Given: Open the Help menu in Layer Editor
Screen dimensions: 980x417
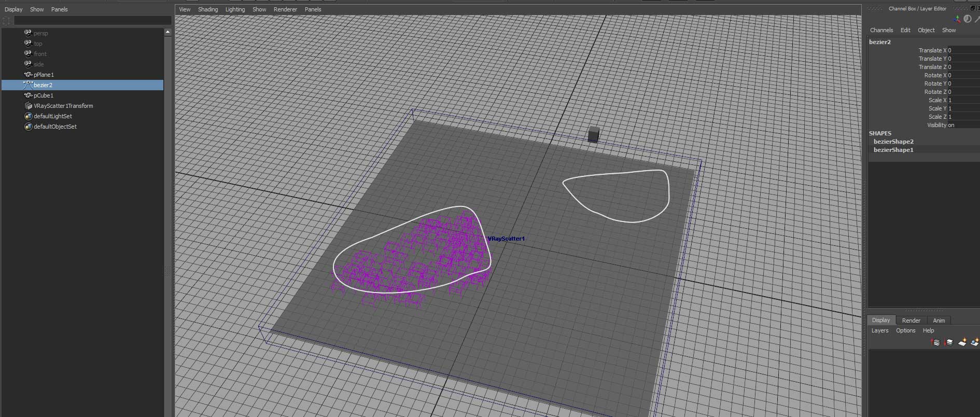Looking at the screenshot, I should [928, 330].
